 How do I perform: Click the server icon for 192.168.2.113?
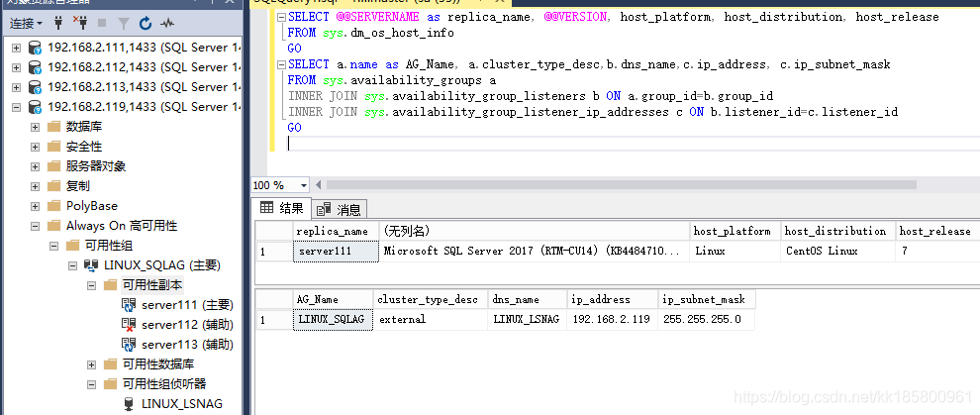point(35,87)
